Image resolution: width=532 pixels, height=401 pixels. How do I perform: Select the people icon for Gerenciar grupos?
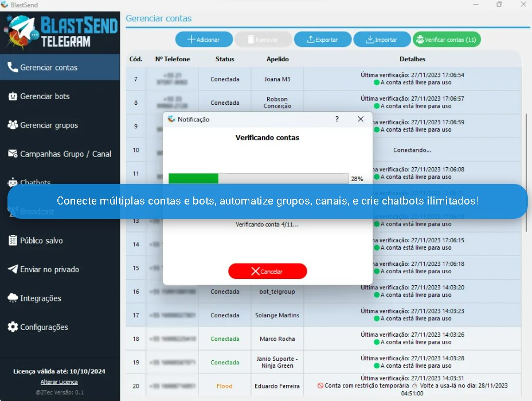[x=12, y=125]
